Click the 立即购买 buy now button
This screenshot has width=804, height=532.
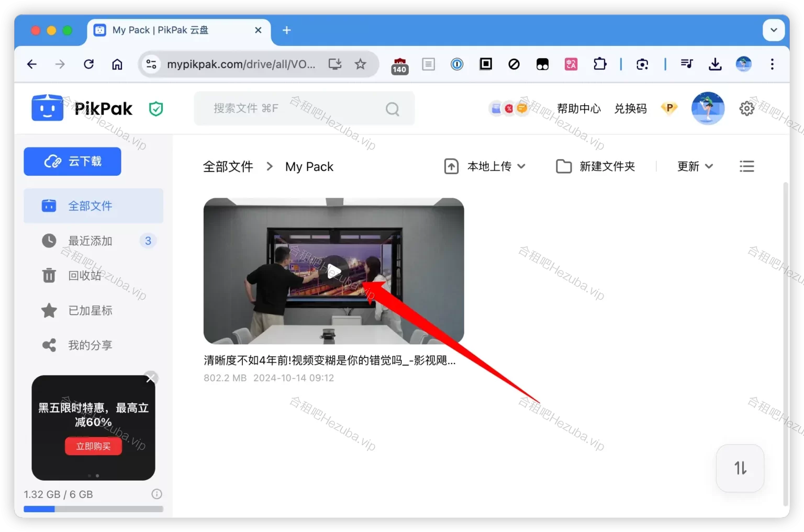[x=93, y=446]
